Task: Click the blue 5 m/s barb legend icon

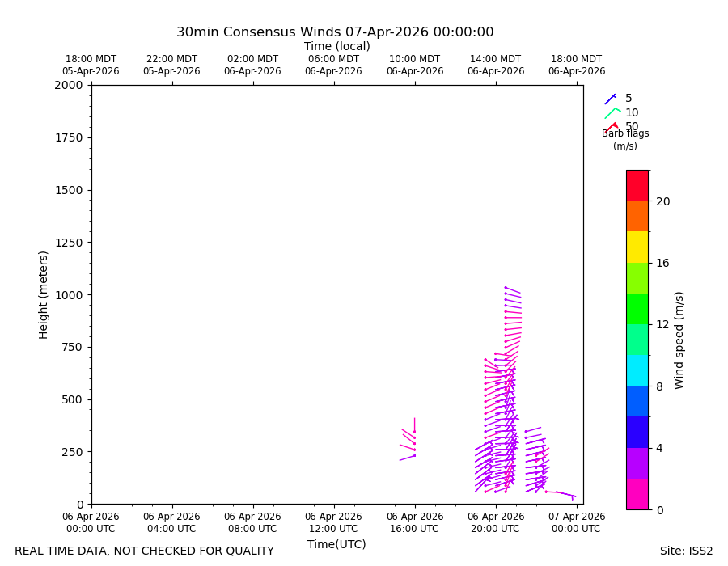Action: pyautogui.click(x=611, y=99)
